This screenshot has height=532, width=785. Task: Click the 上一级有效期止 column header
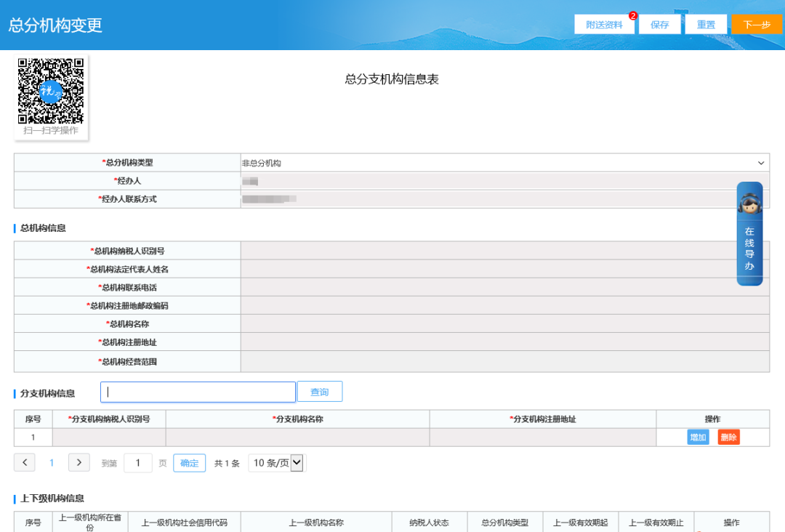656,523
